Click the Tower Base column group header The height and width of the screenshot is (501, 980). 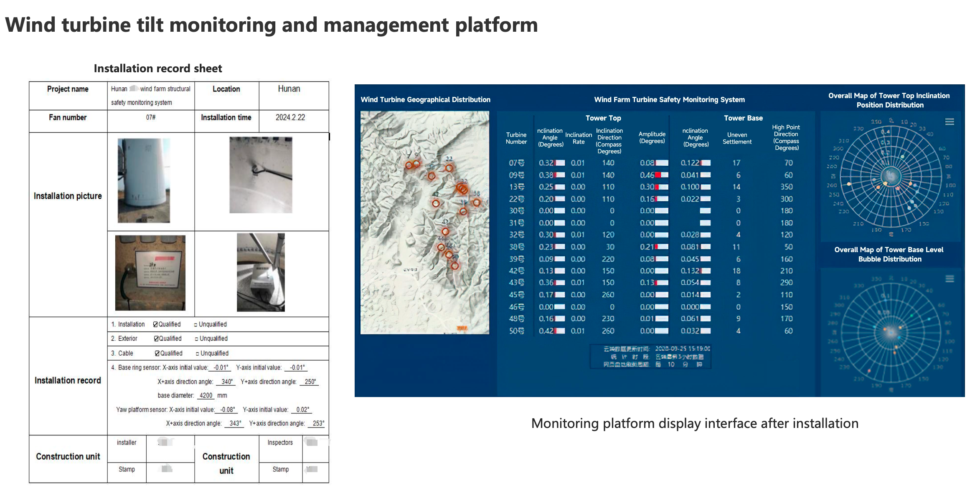(x=743, y=118)
